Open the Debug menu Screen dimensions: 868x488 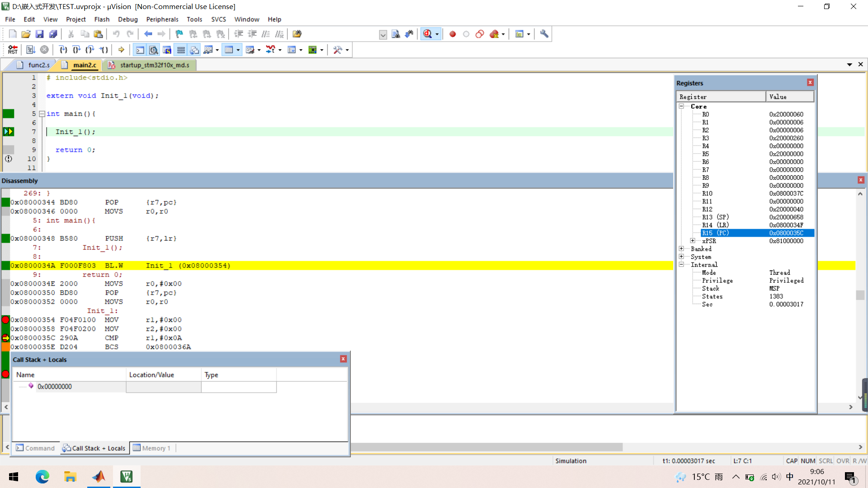click(x=127, y=19)
